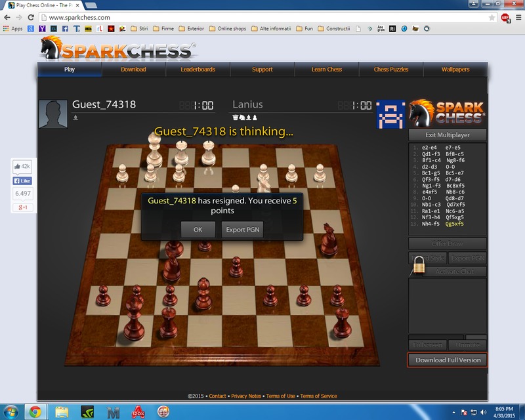Open the Stiri bookmarks folder

point(139,29)
